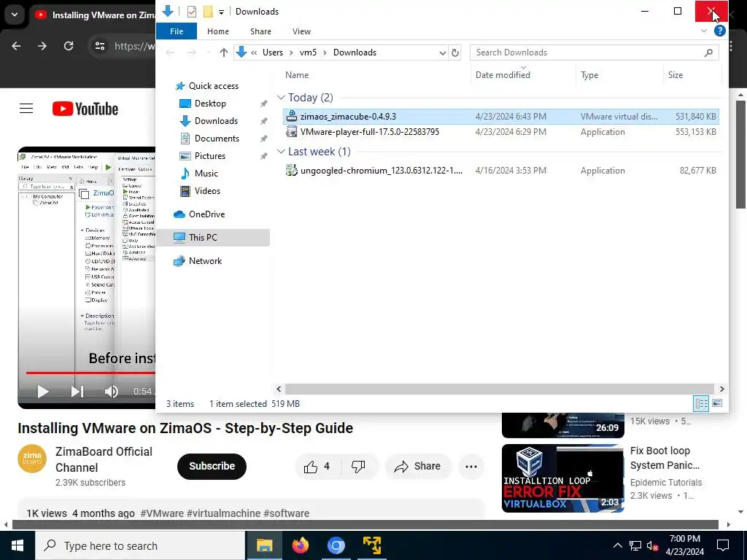Viewport: 747px width, 560px height.
Task: Click the video Share button
Action: click(417, 467)
